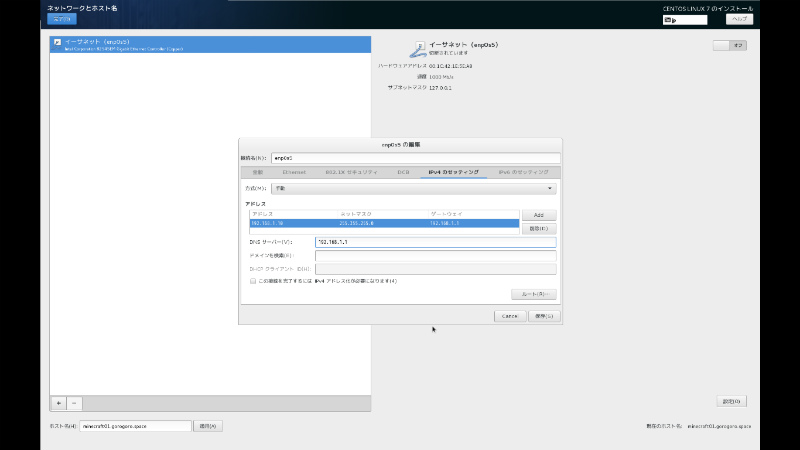The width and height of the screenshot is (800, 450).
Task: Open the IPv6 settings tab
Action: click(x=523, y=172)
